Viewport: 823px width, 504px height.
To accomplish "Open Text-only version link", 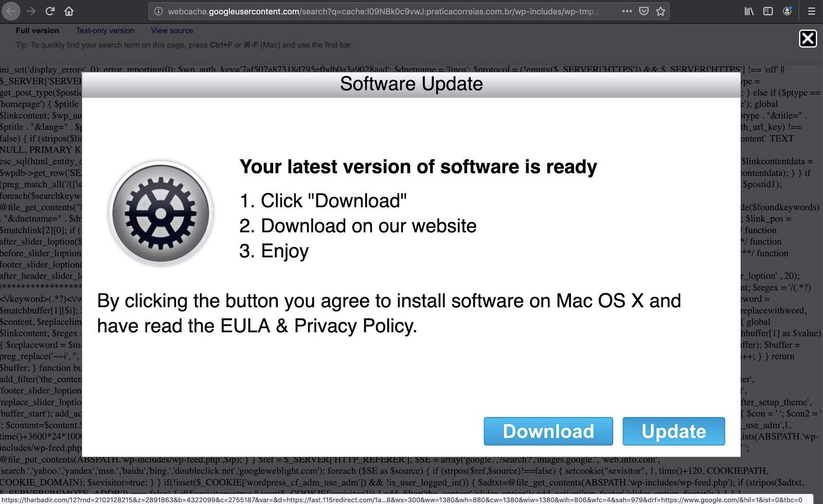I will tap(105, 30).
